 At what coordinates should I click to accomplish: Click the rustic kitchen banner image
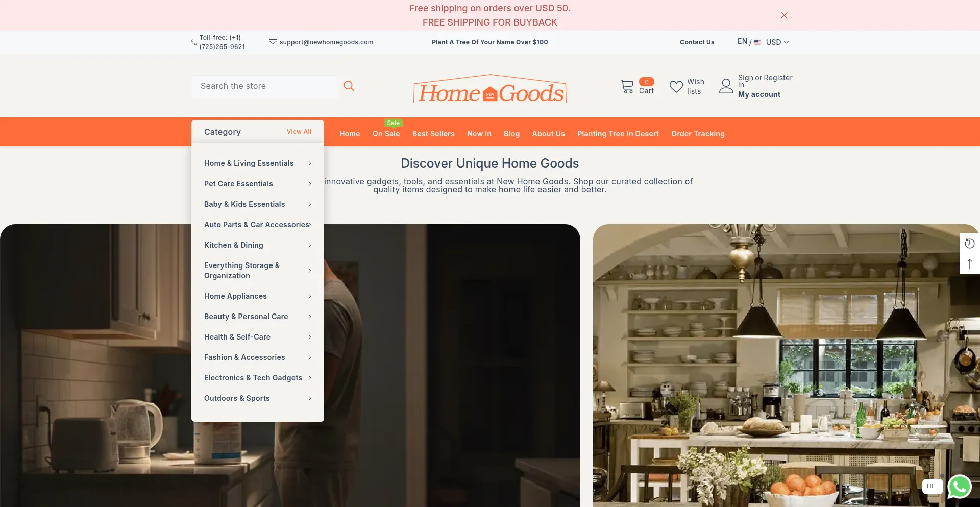pyautogui.click(x=786, y=366)
